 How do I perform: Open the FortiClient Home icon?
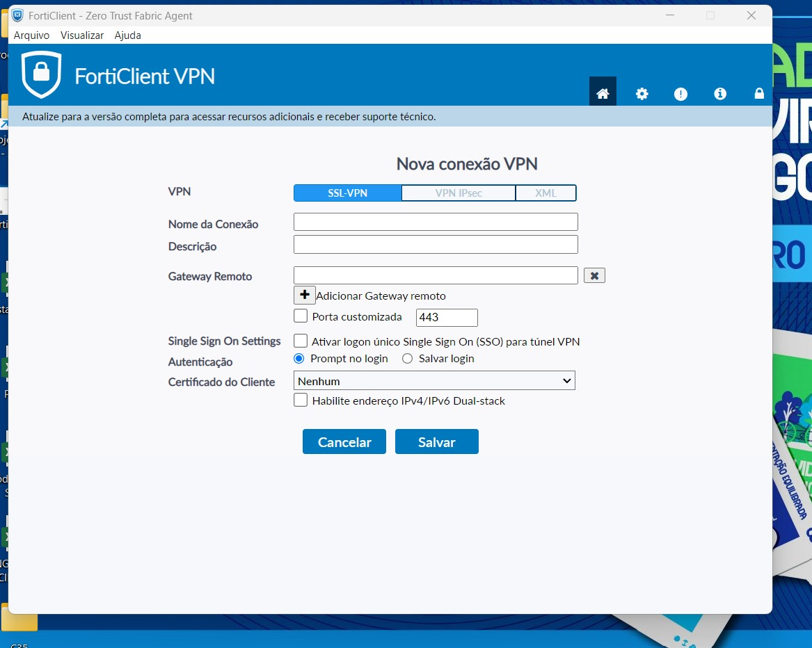click(603, 93)
